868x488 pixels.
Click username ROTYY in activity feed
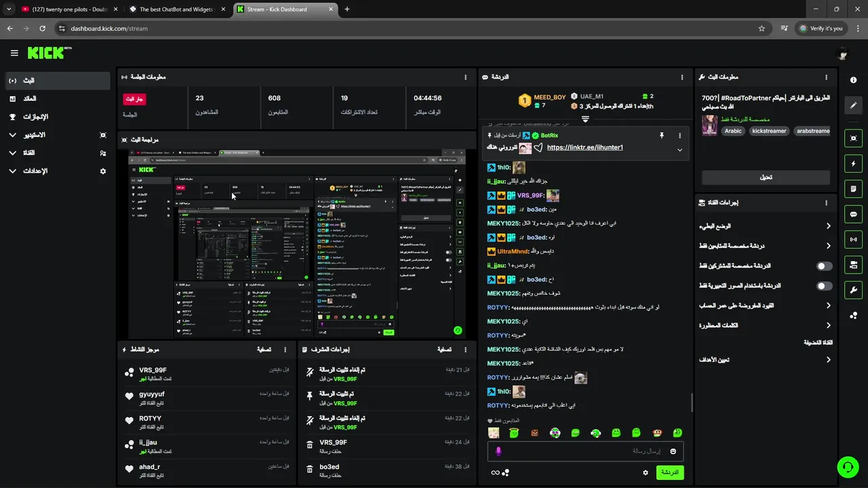(x=150, y=419)
